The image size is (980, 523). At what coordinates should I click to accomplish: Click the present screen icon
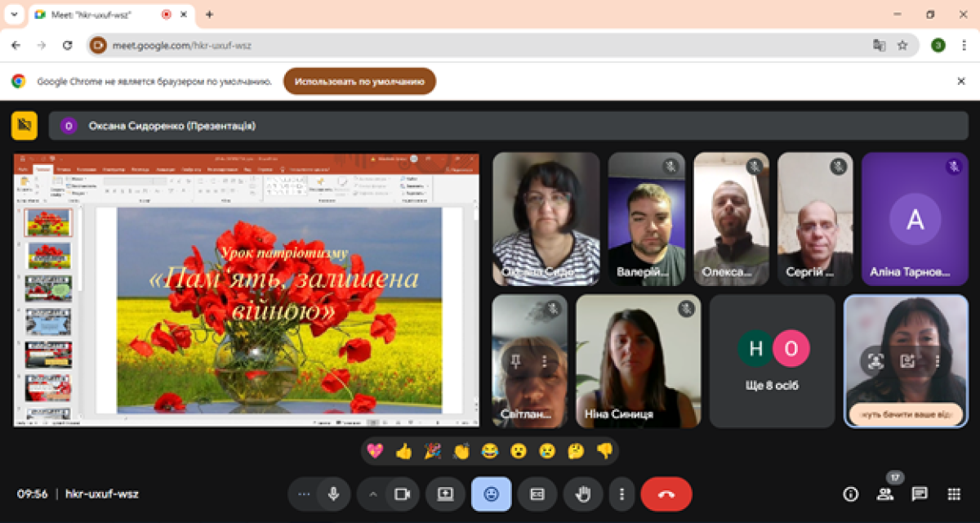(x=445, y=494)
